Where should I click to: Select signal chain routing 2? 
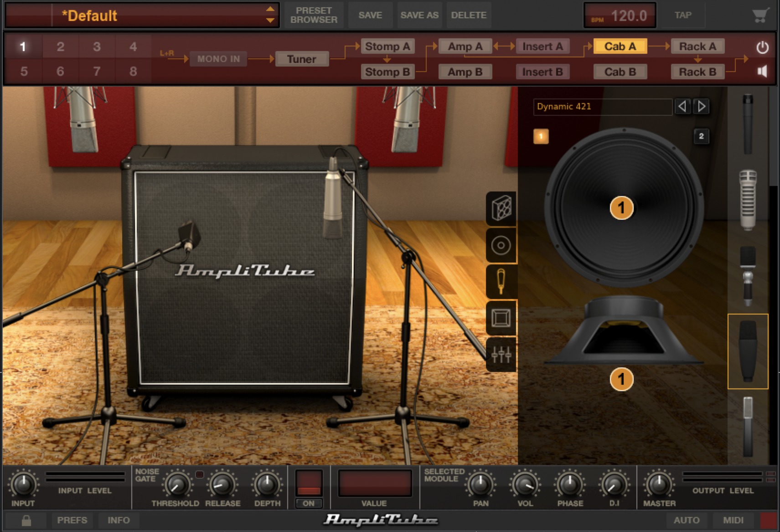[60, 46]
